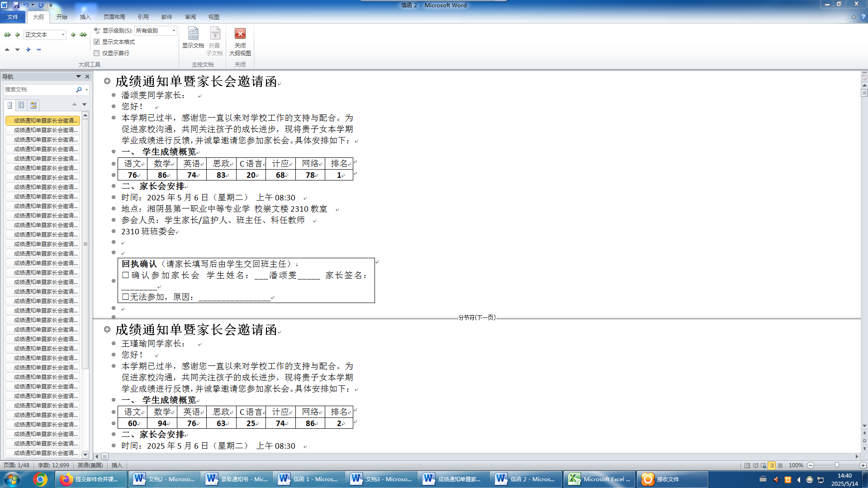Viewport: 868px width, 488px height.
Task: Click the search magnifier in navigation pane
Action: click(x=79, y=90)
